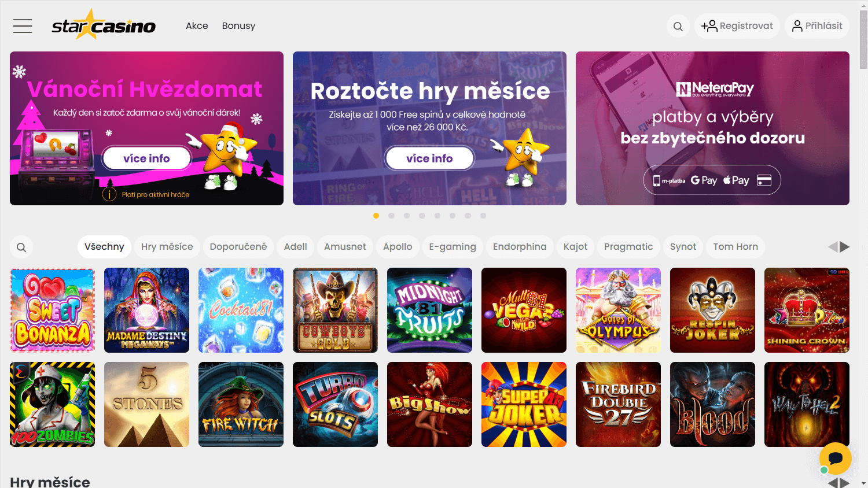Click the Star Casino logo
The width and height of the screenshot is (868, 488).
[x=104, y=25]
